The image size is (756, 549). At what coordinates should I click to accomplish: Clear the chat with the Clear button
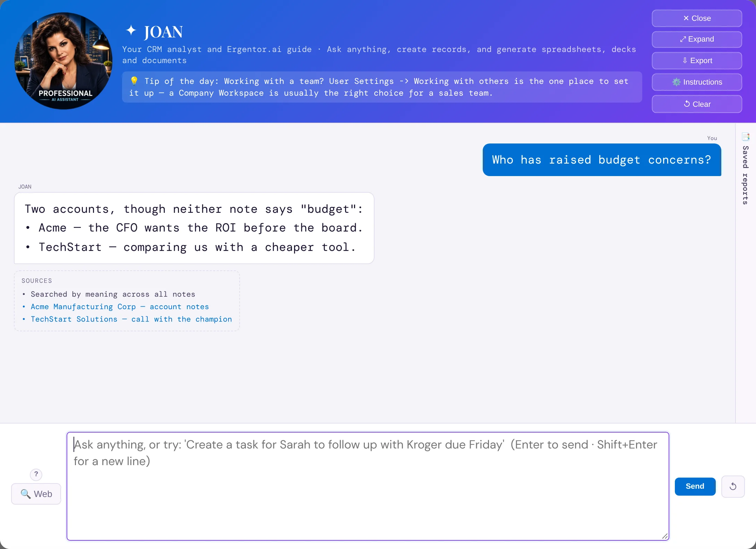pos(697,104)
